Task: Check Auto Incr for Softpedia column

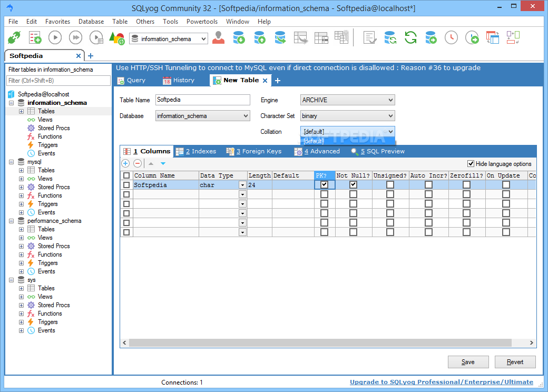Action: 429,184
